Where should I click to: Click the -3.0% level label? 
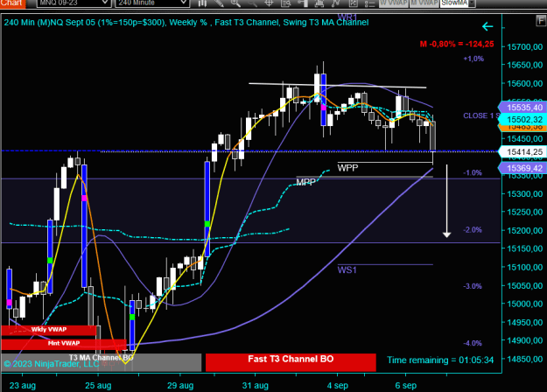point(473,286)
